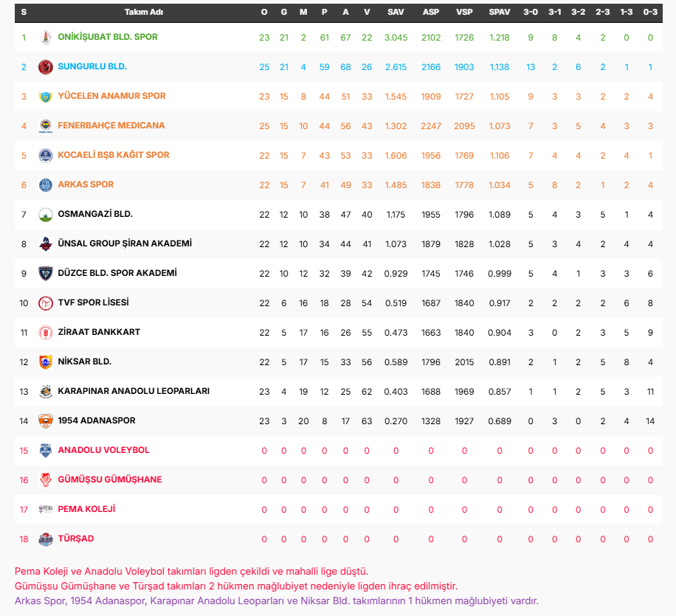
Task: Click the Niksar Bld. team logo
Action: coord(46,362)
